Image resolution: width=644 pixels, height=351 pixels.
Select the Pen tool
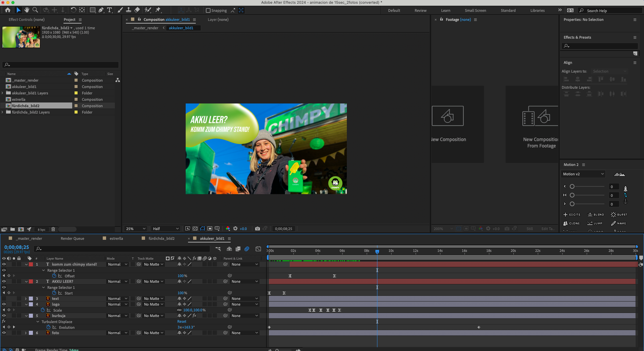pos(101,10)
